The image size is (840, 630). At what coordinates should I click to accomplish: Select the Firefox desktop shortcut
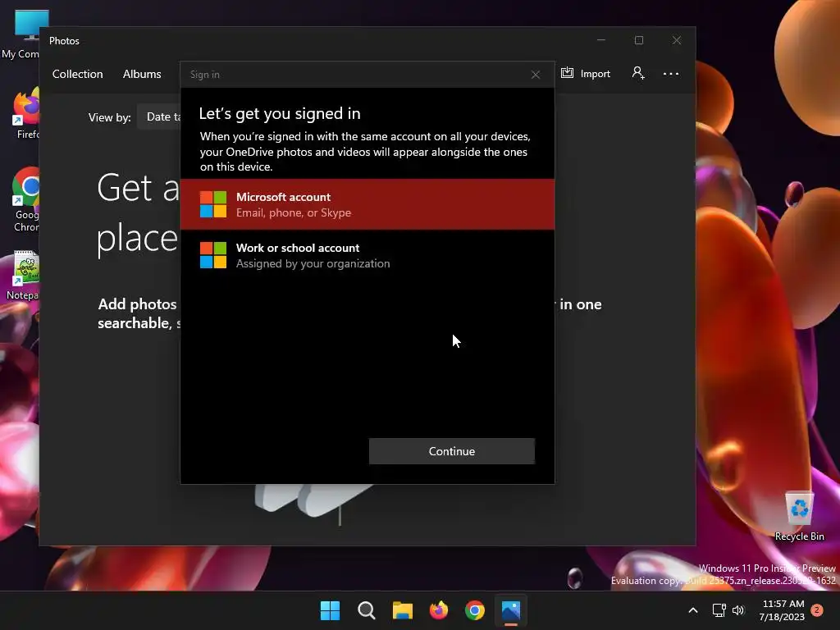coord(25,113)
